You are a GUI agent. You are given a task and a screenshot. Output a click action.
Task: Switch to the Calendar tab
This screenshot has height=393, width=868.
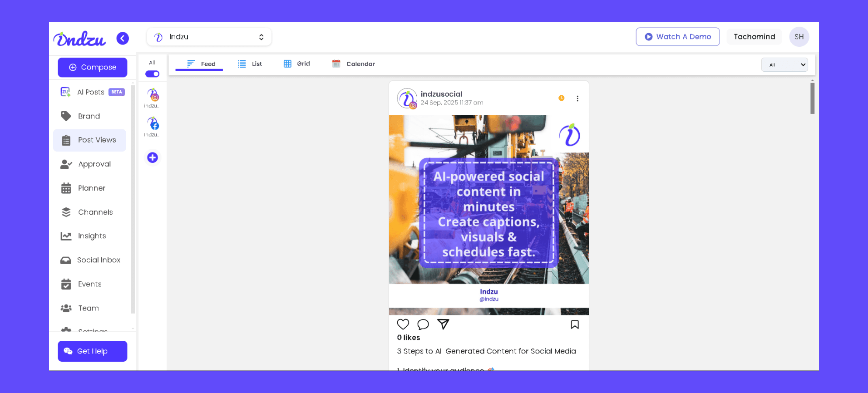click(354, 64)
